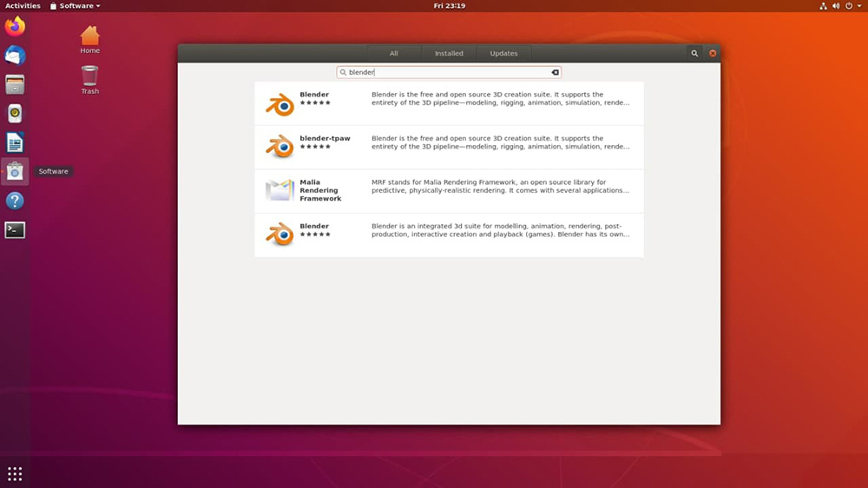868x488 pixels.
Task: Open the network status indicator
Action: [823, 6]
